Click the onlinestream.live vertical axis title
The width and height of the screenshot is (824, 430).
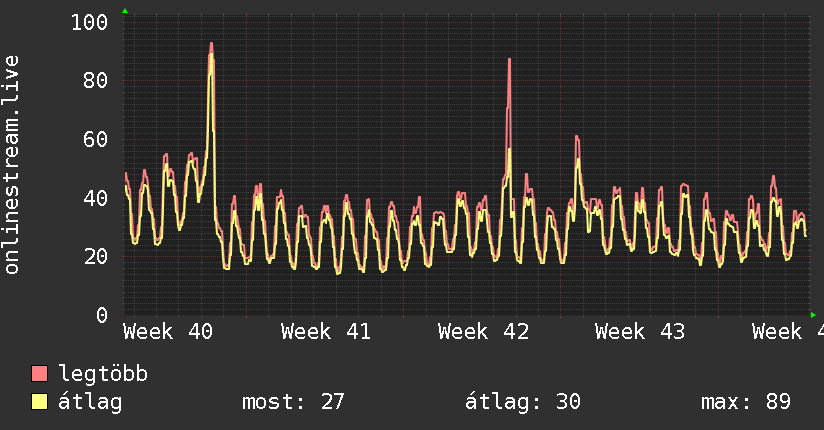[x=11, y=165]
